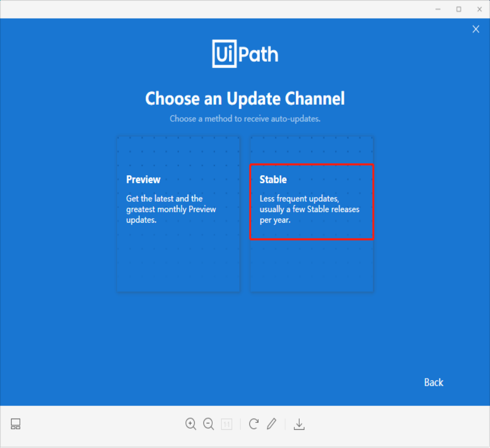Choose the Preview update channel card
Image resolution: width=490 pixels, height=448 pixels.
pos(178,214)
